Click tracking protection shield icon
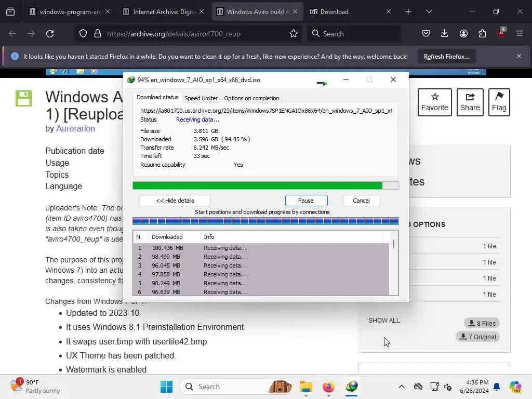 (83, 34)
